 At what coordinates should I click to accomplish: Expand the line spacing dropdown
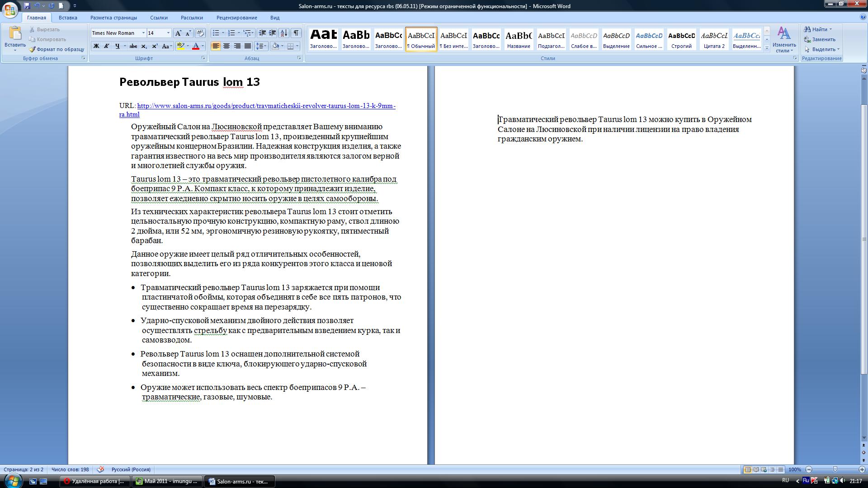[x=265, y=46]
